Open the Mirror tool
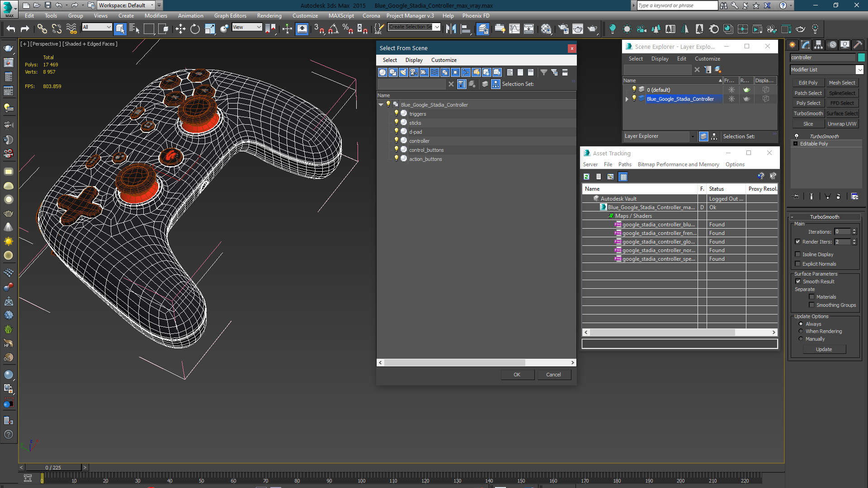 coord(451,29)
